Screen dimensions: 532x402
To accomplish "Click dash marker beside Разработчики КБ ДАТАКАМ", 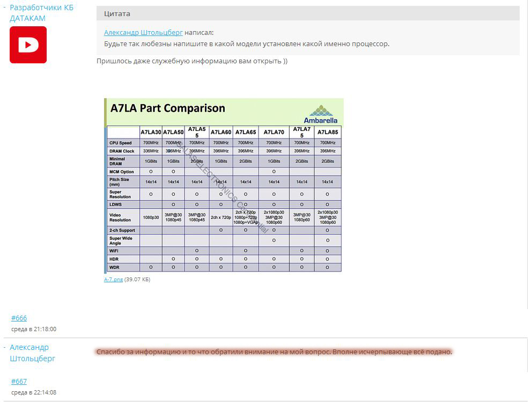I will click(x=4, y=8).
